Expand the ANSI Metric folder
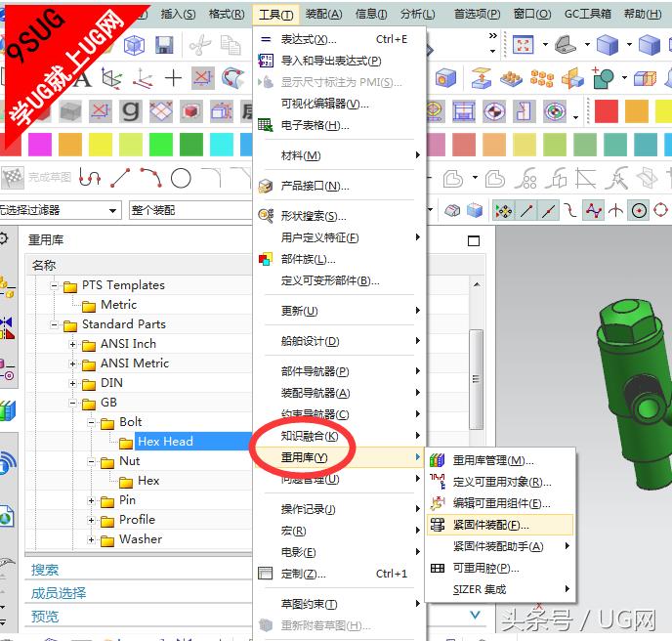The height and width of the screenshot is (641, 672). (x=72, y=363)
